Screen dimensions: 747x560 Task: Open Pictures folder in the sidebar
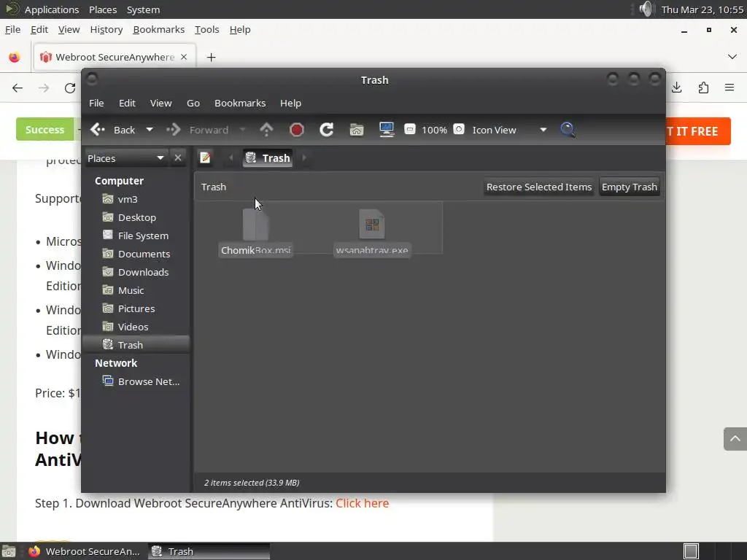click(x=136, y=308)
